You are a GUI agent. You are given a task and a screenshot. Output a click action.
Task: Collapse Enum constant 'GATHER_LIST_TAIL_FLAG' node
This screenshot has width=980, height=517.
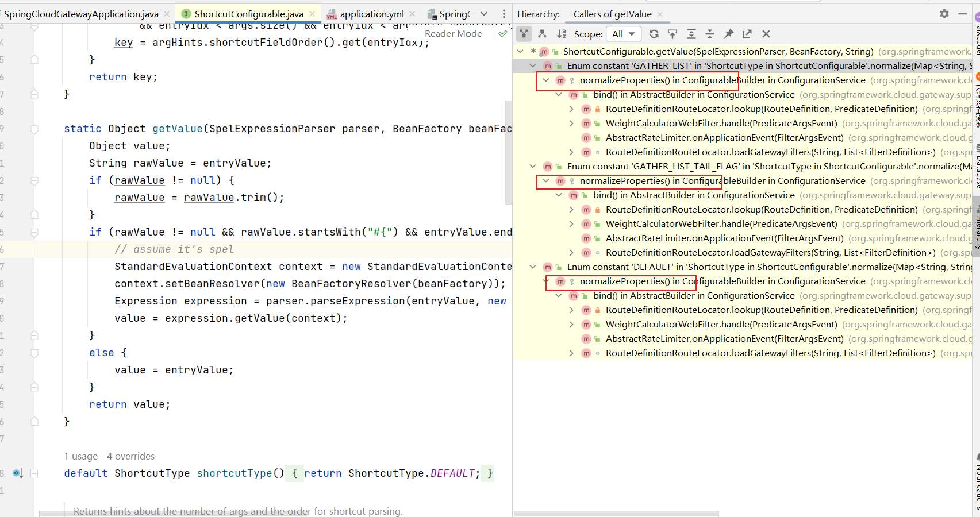tap(533, 167)
